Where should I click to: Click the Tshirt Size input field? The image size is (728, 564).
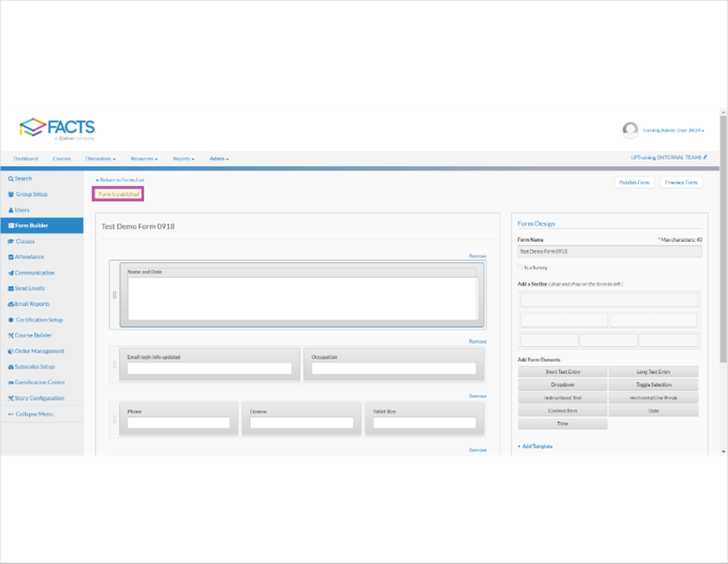click(x=424, y=423)
